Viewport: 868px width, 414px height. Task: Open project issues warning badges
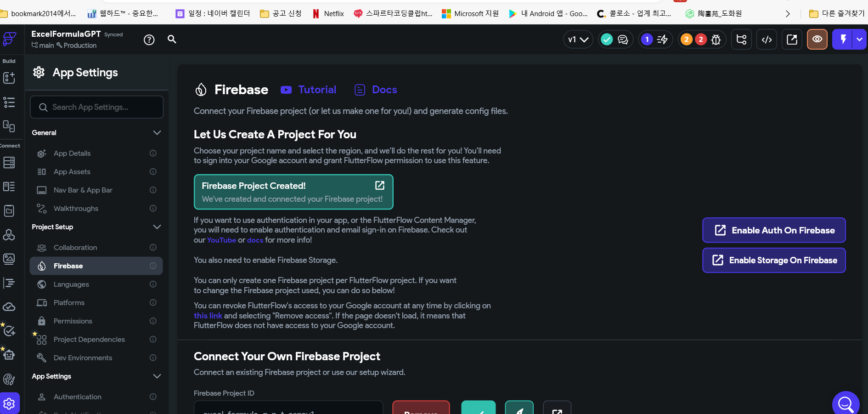tap(693, 40)
